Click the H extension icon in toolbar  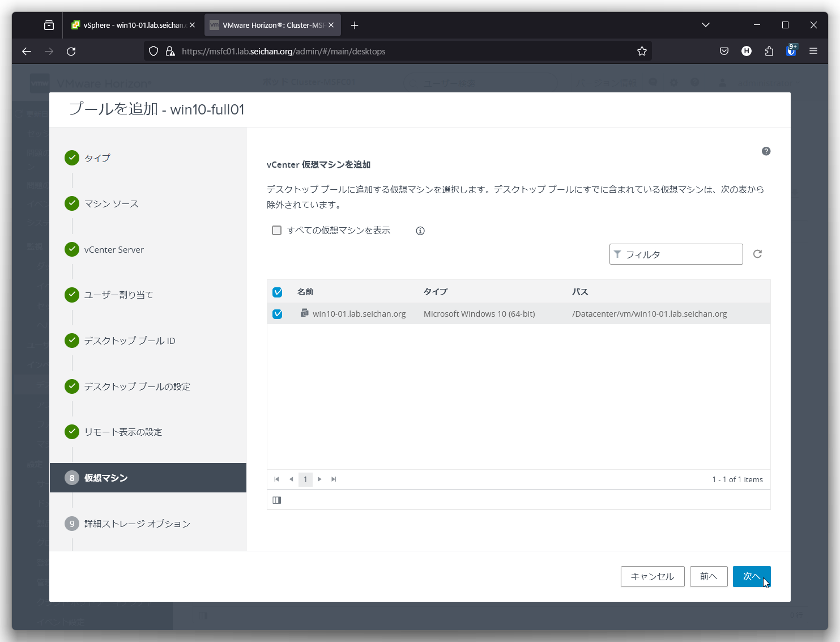747,51
